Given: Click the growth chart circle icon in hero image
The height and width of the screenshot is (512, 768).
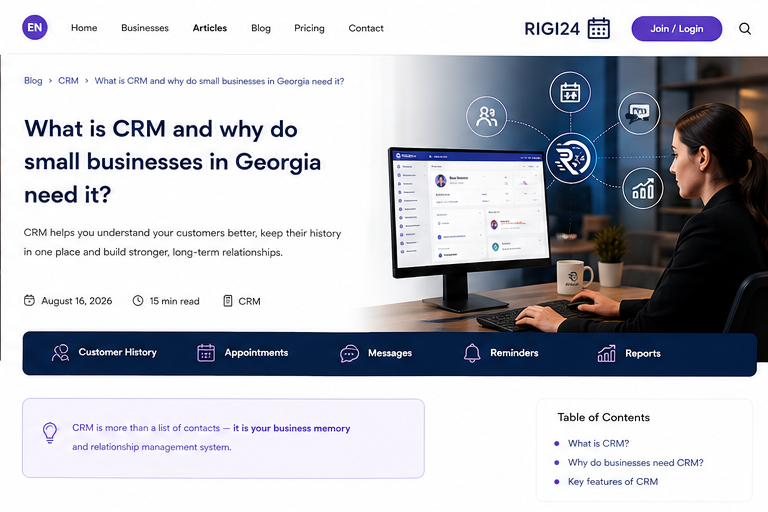Looking at the screenshot, I should (643, 189).
